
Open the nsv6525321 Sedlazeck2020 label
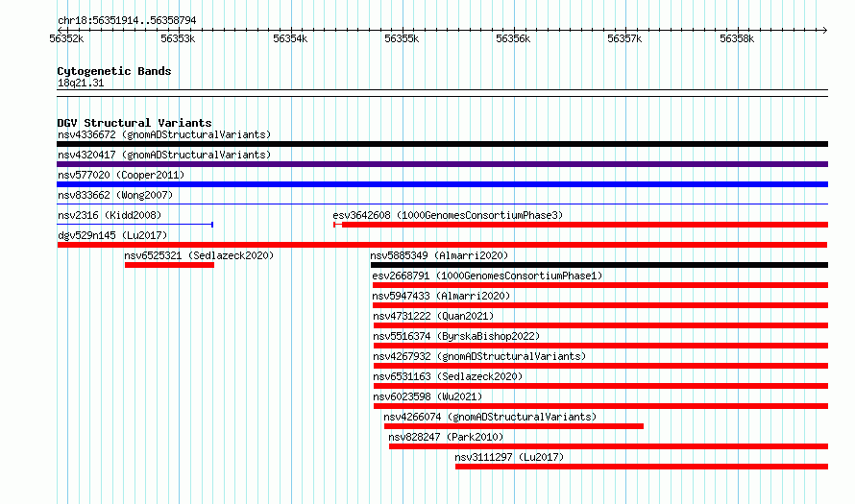[x=199, y=255]
